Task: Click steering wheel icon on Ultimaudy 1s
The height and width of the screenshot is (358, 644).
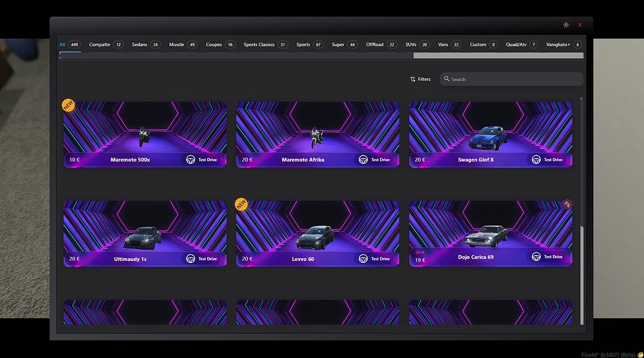Action: pyautogui.click(x=190, y=259)
